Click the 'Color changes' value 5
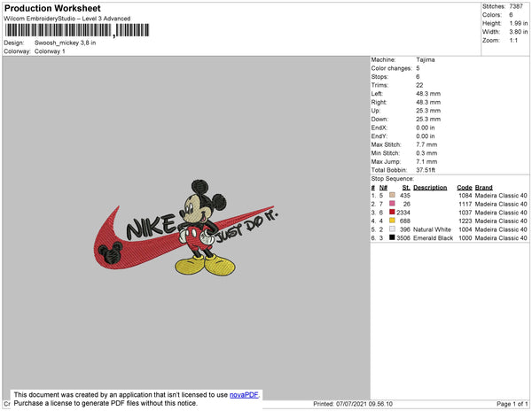Image resolution: width=532 pixels, height=411 pixels. [x=418, y=68]
